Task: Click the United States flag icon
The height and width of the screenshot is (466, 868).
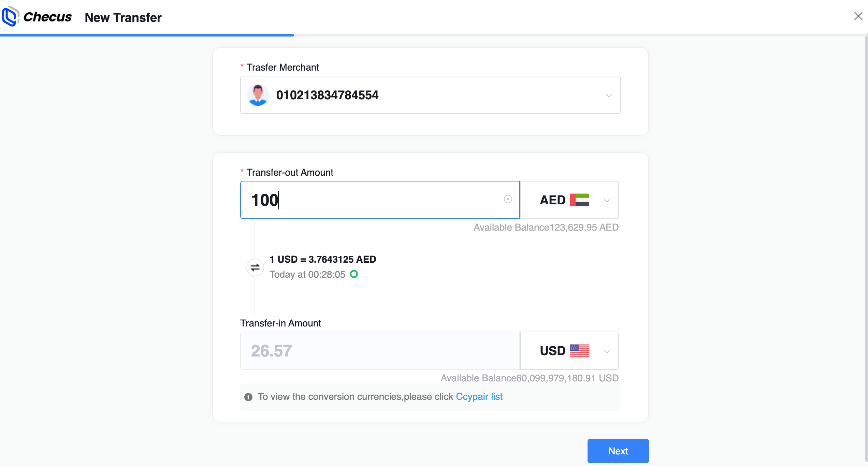Action: pos(579,351)
